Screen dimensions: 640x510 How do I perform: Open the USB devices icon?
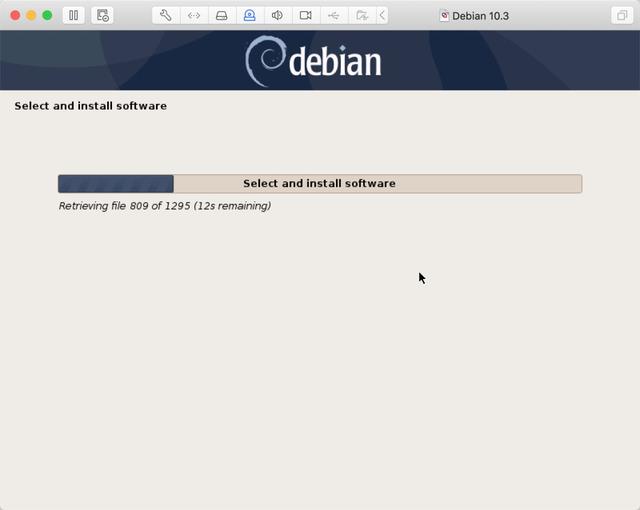pos(333,16)
